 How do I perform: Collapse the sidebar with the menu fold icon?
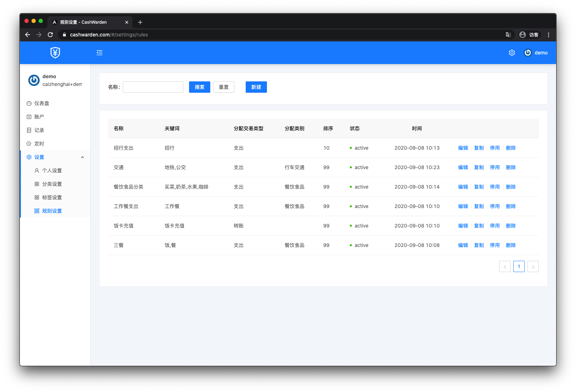(x=99, y=53)
